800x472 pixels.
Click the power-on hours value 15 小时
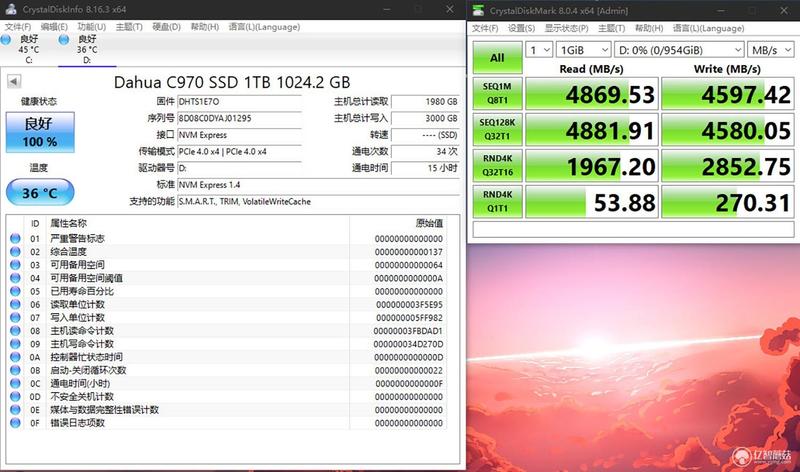pyautogui.click(x=425, y=168)
